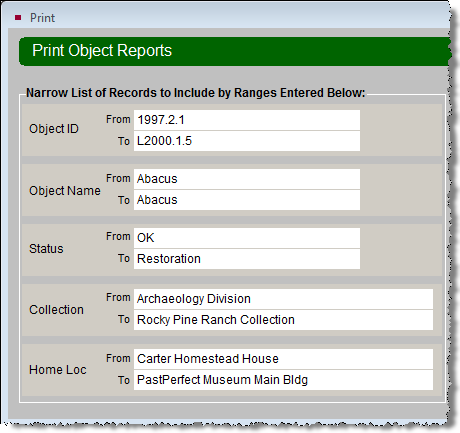Click the red Print window icon

(x=18, y=17)
